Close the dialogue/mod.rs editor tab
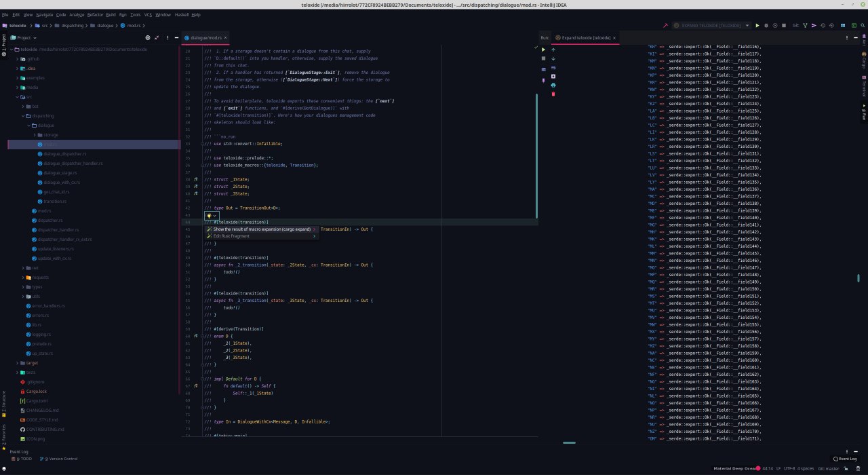 (226, 38)
